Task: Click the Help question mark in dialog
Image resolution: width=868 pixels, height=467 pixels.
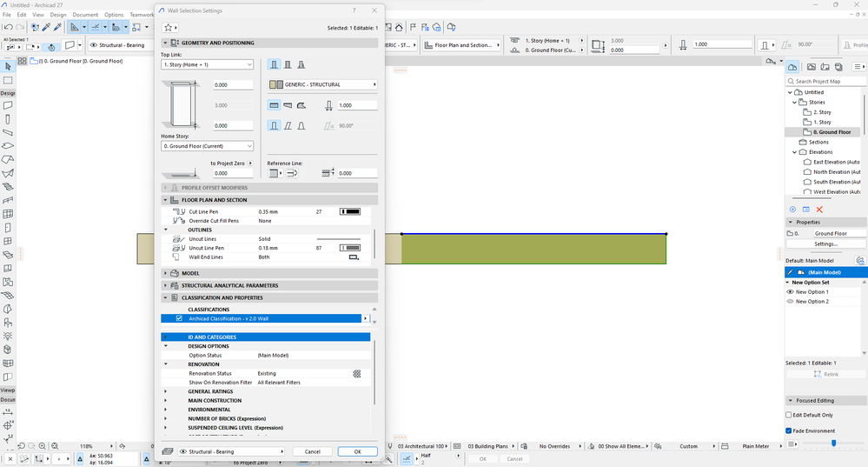Action: coord(354,10)
